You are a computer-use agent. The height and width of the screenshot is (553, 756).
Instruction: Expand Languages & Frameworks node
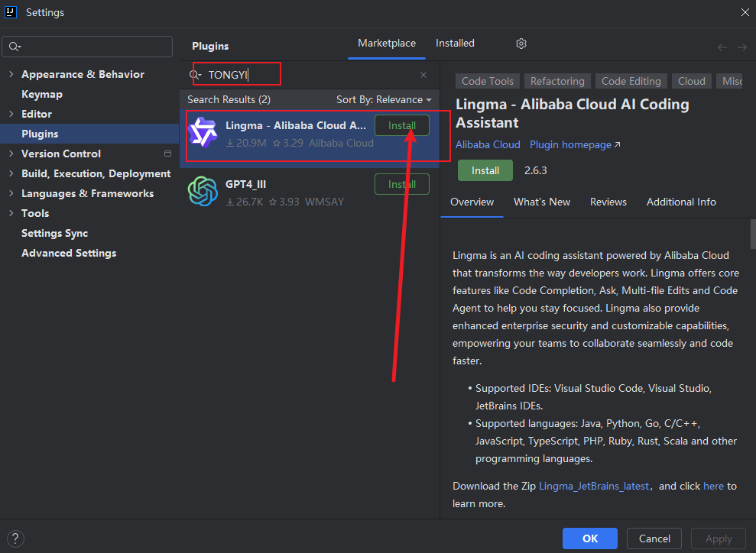click(11, 193)
